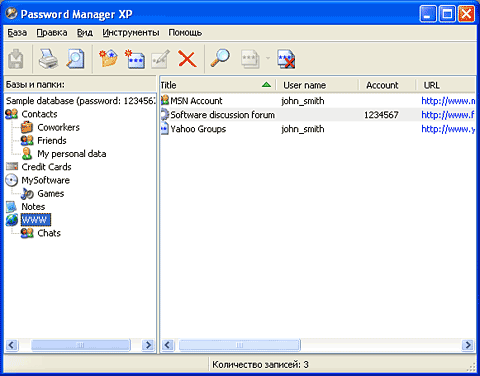Screen dimensions: 480x376
Task: Click the WWW globe icon
Action: [x=12, y=220]
